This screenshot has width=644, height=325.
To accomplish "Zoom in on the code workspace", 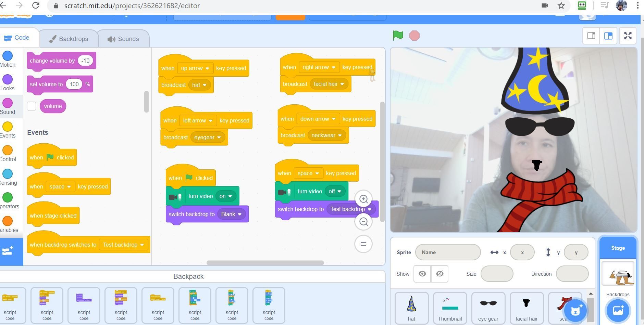I will (363, 199).
